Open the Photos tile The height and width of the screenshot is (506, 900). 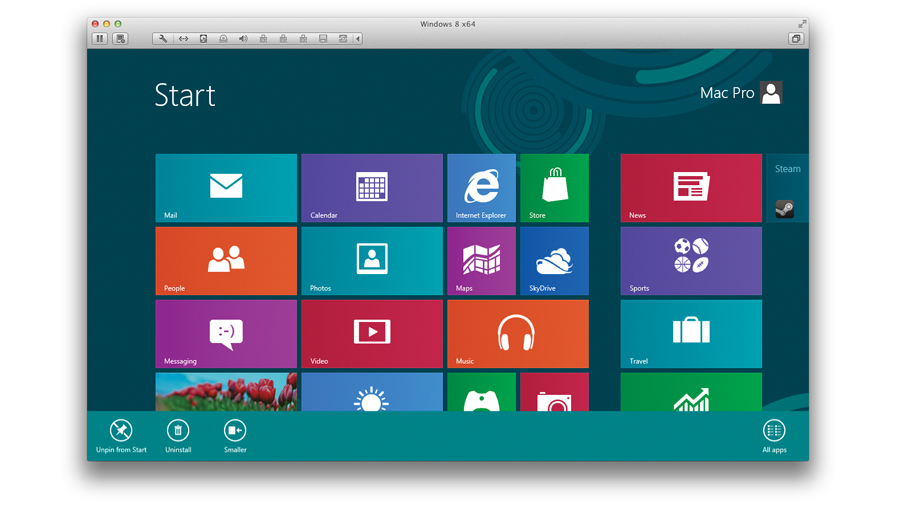pyautogui.click(x=372, y=260)
